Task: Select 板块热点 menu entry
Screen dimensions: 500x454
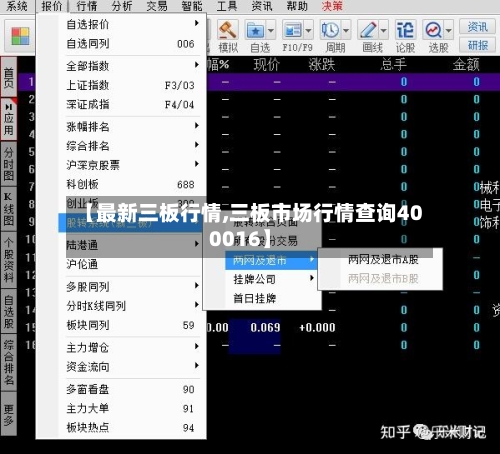Action: 132,427
